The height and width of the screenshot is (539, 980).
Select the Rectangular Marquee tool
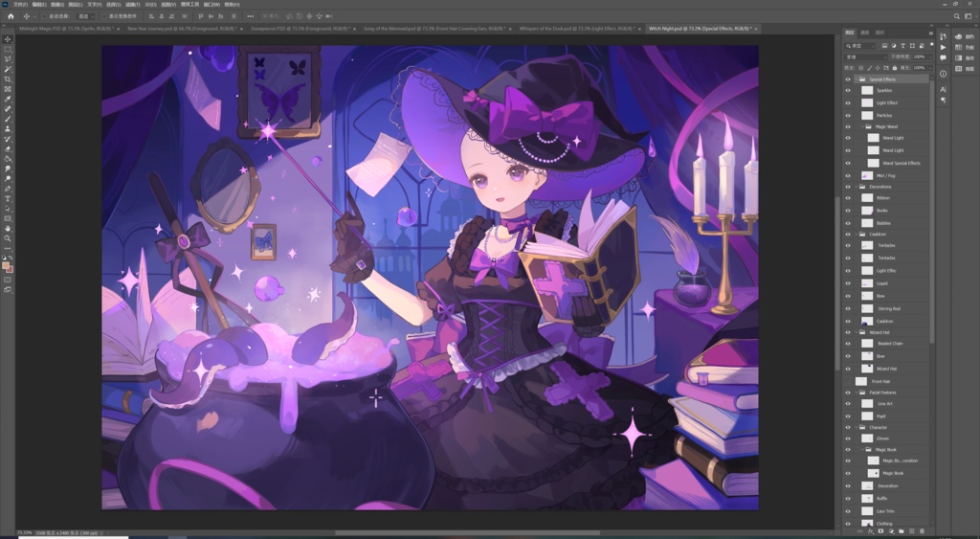(x=8, y=49)
